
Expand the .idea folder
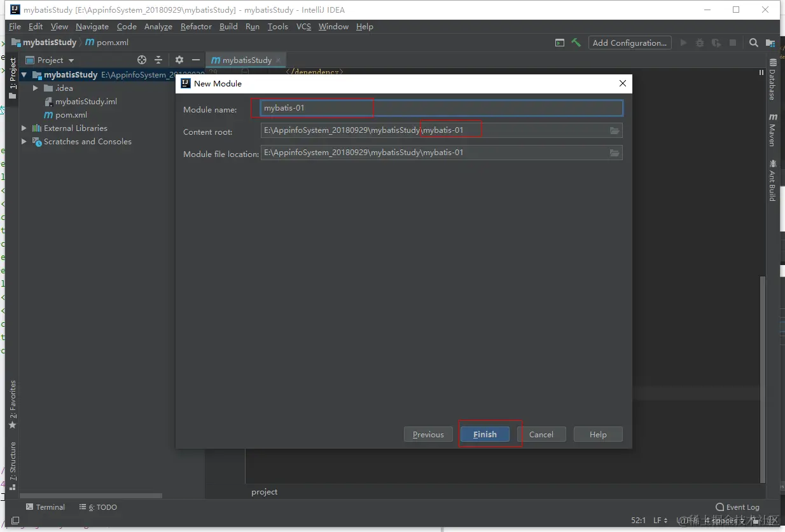pos(36,88)
